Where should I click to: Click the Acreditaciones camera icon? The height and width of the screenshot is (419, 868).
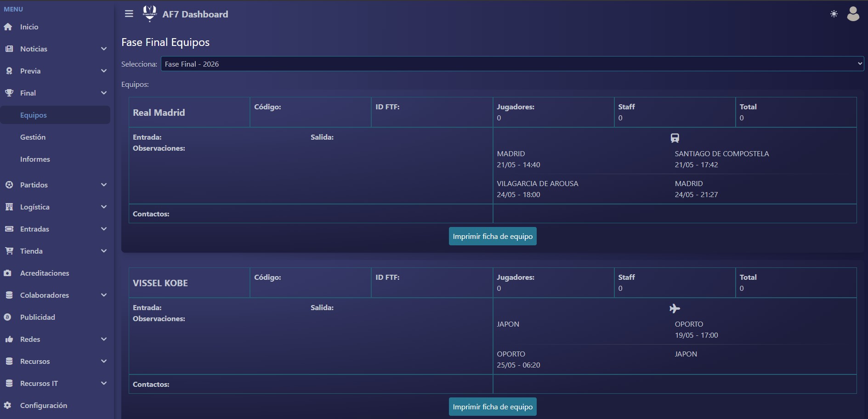tap(7, 273)
